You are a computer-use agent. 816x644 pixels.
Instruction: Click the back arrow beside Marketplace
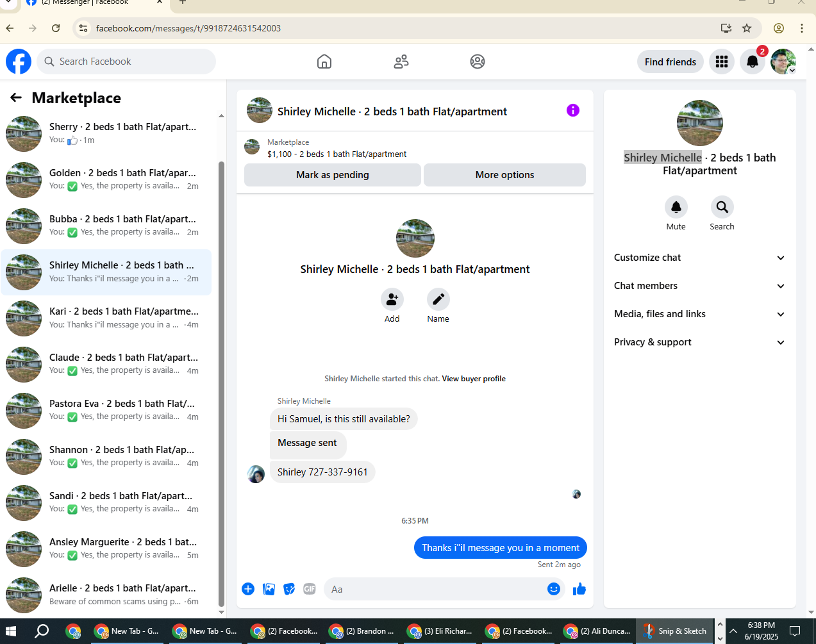16,97
